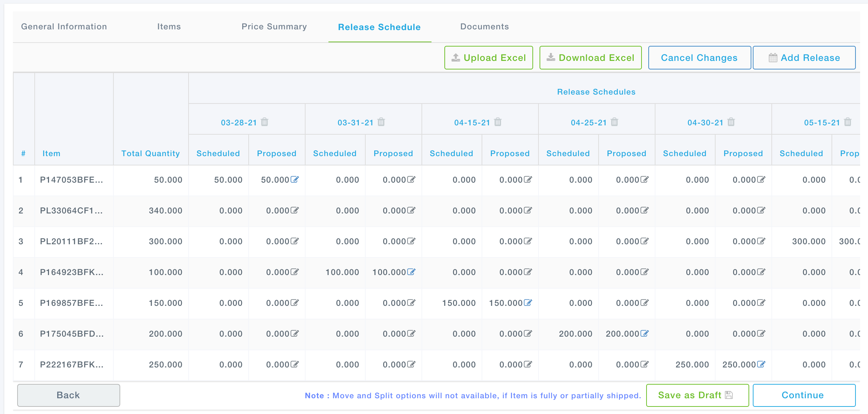
Task: Edit proposed 250.000 under 04-30-21 row 7
Action: 761,364
